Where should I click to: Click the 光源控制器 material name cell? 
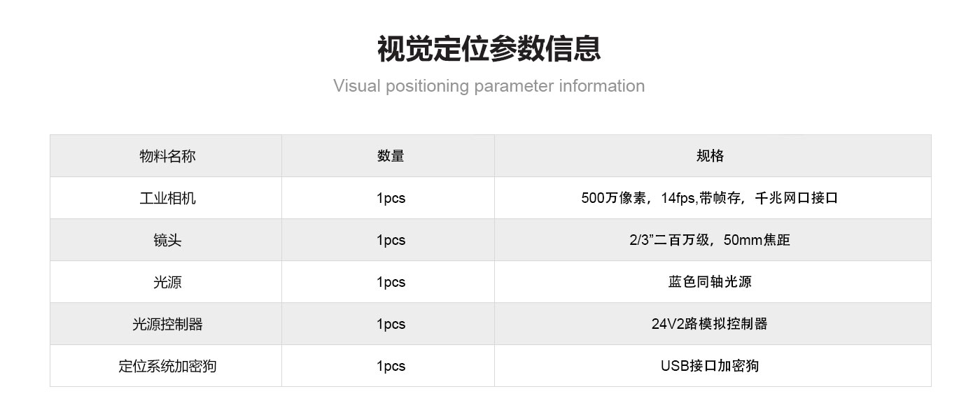[167, 324]
